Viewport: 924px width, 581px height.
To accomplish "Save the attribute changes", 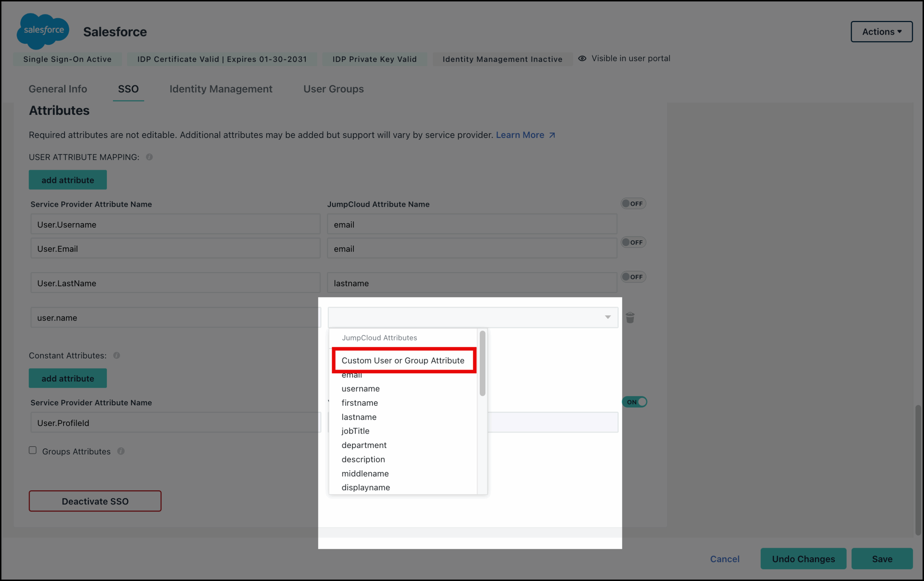I will point(882,559).
